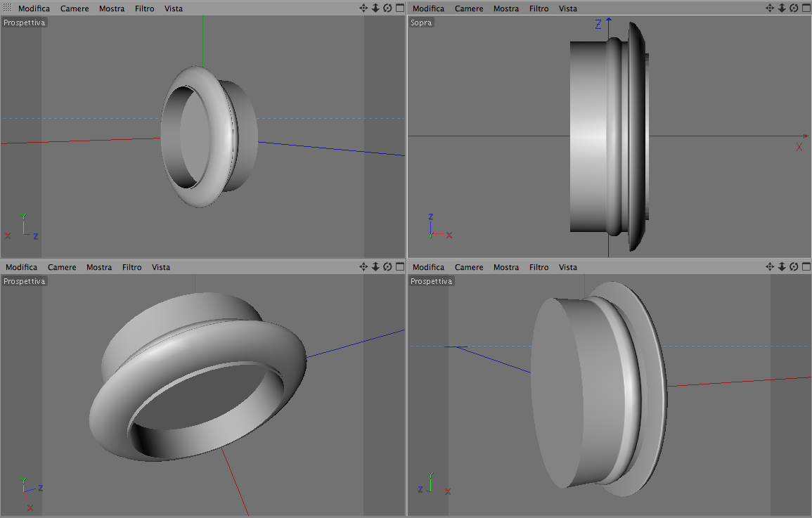Click the pan icon in the Sopra viewport

[770, 8]
